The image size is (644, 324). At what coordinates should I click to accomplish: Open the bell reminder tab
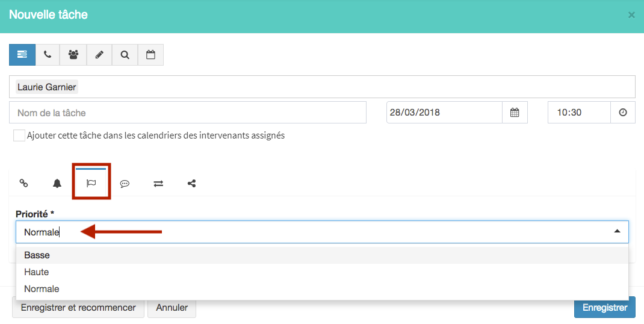pos(57,184)
